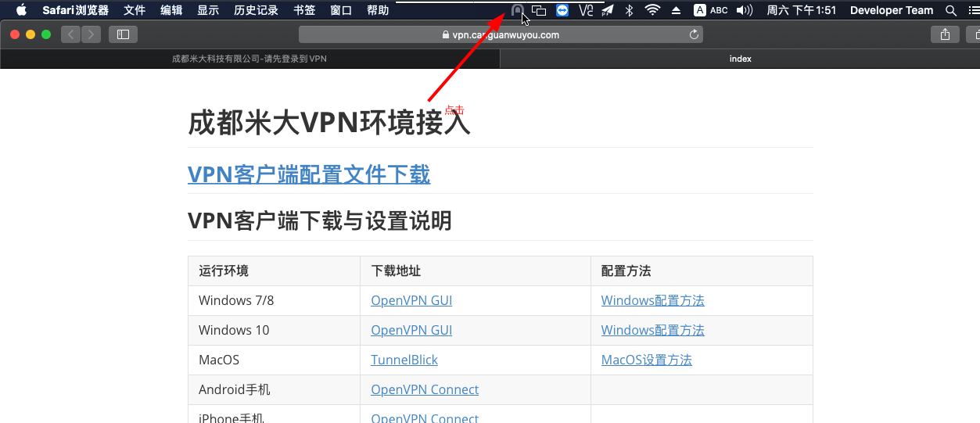Click the Safari back arrow button

(71, 34)
